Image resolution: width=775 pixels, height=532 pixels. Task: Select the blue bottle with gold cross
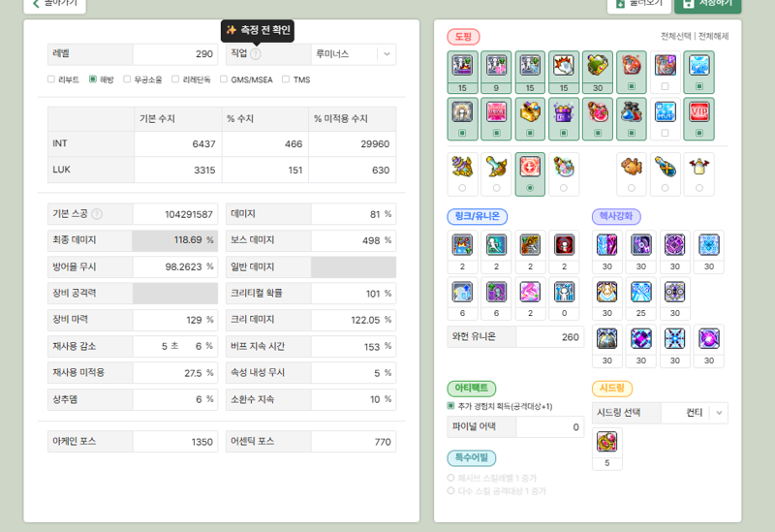(x=665, y=174)
